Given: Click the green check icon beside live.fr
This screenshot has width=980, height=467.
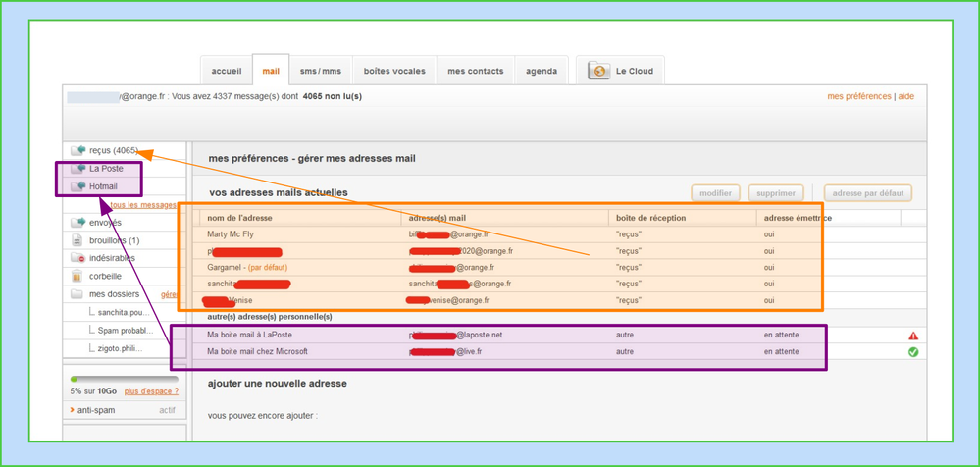Looking at the screenshot, I should [913, 352].
